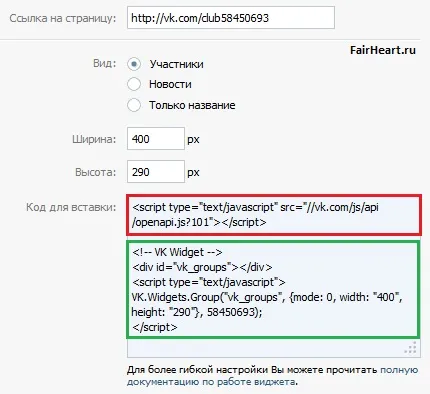The height and width of the screenshot is (394, 430).
Task: Select the Новости radio button
Action: 134,84
